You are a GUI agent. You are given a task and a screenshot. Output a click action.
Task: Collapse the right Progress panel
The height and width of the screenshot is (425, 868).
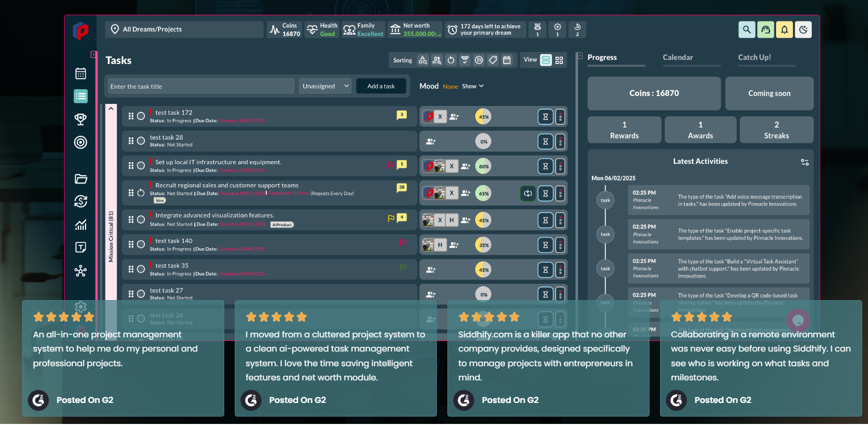(x=580, y=56)
